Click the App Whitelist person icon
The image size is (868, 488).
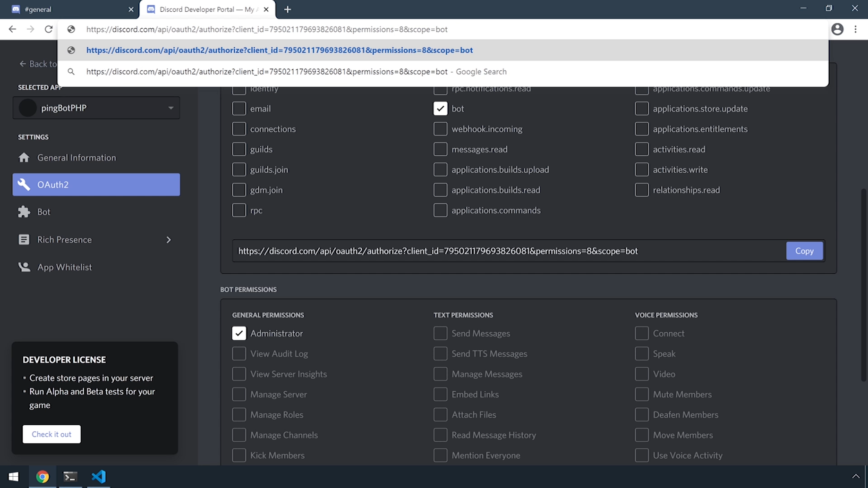coord(24,267)
